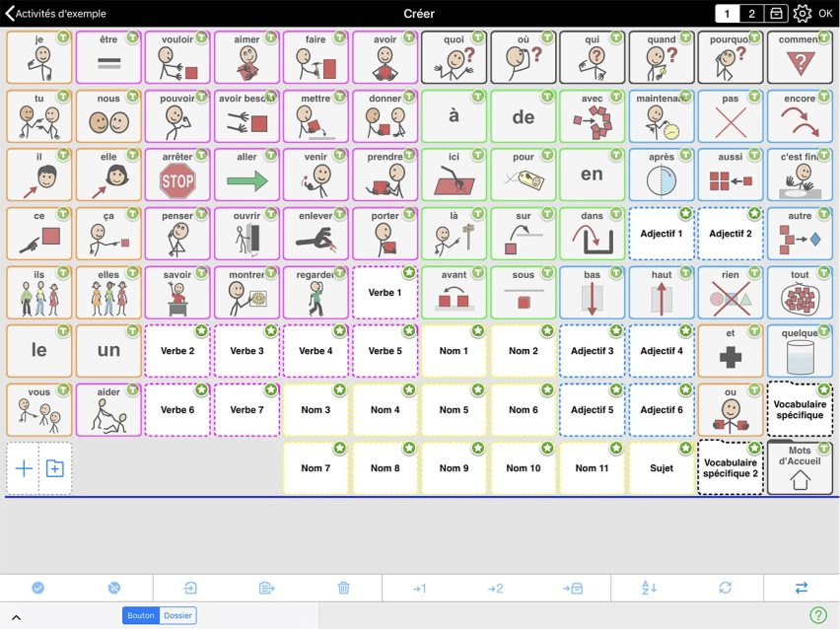The height and width of the screenshot is (629, 840).
Task: Click the trash delete icon
Action: (343, 588)
